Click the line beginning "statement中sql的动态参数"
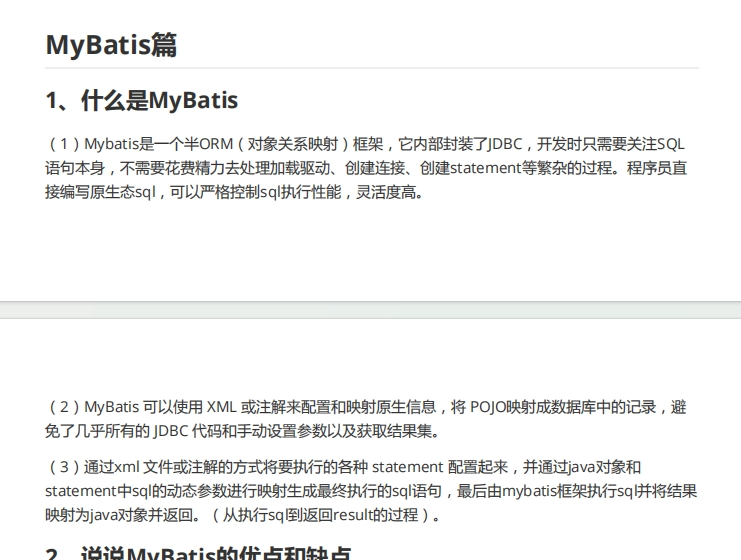Image resolution: width=741 pixels, height=560 pixels. click(371, 491)
